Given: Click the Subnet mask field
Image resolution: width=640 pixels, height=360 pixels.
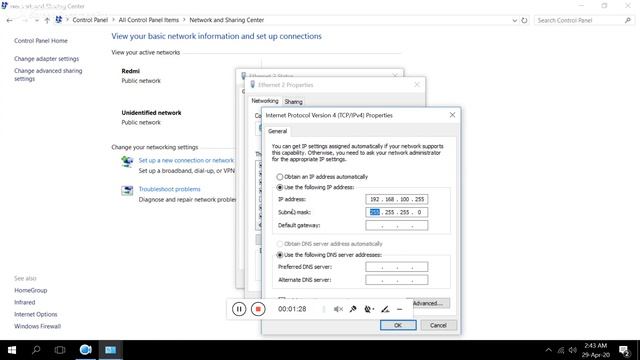Looking at the screenshot, I should point(397,212).
